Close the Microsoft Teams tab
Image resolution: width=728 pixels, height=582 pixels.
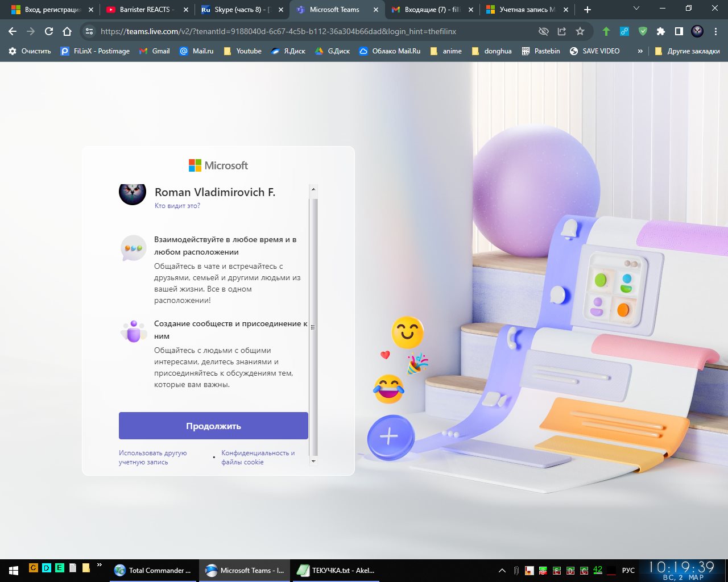(376, 10)
